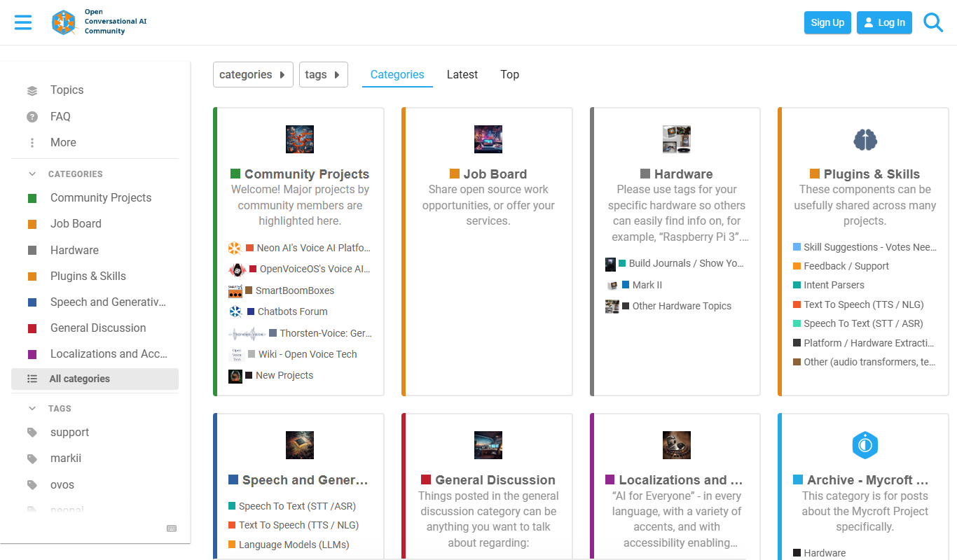This screenshot has width=957, height=560.
Task: Click the FAQ question mark icon
Action: pyautogui.click(x=32, y=117)
